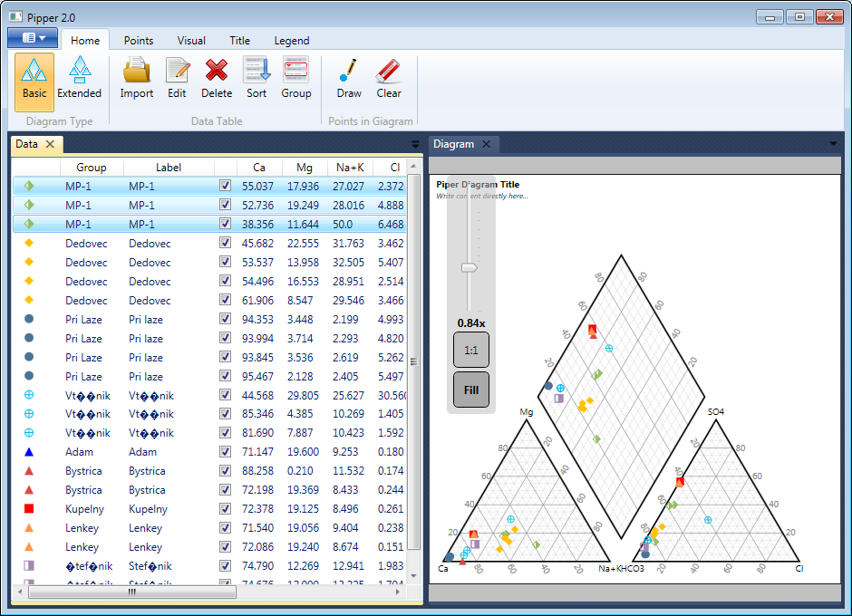Toggle checkbox for Adam row
This screenshot has width=852, height=616.
click(x=225, y=451)
